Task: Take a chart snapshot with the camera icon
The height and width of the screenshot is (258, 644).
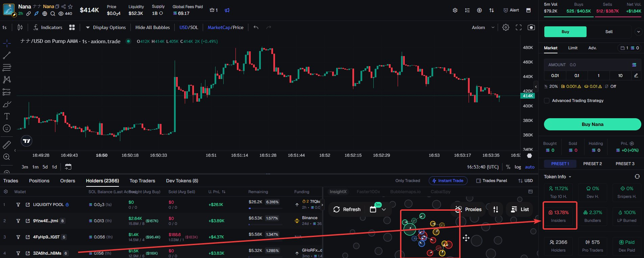Action: (x=531, y=27)
